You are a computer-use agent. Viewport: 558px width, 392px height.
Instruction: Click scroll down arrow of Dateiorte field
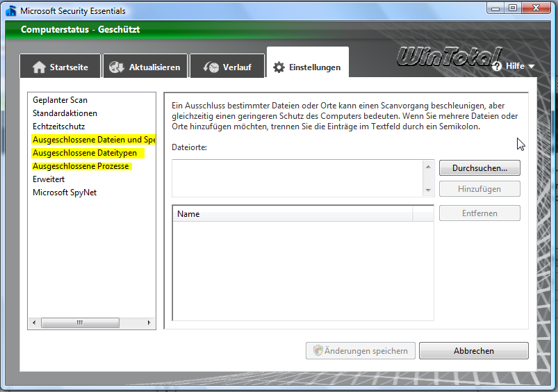[428, 190]
